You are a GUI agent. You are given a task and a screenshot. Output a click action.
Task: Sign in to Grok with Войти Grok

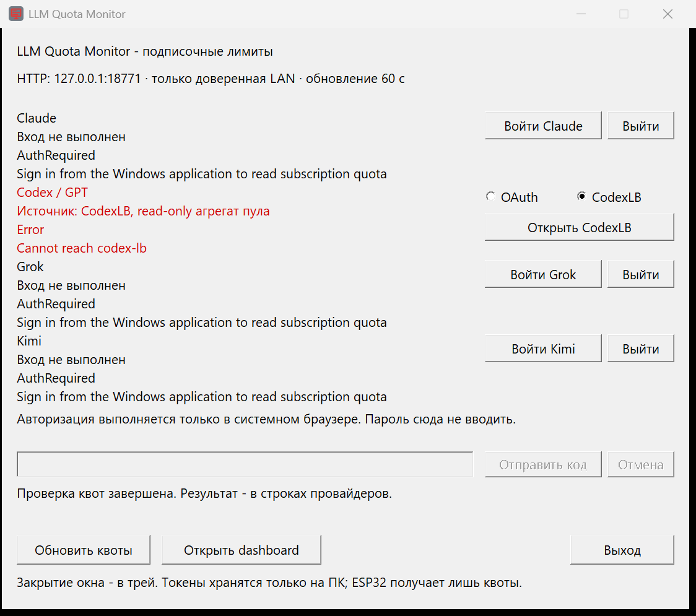coord(543,275)
